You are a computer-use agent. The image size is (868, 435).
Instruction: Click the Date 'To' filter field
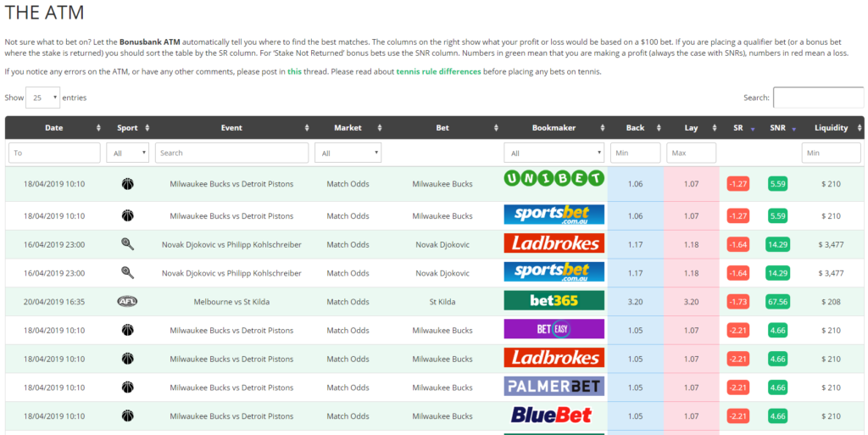[54, 153]
